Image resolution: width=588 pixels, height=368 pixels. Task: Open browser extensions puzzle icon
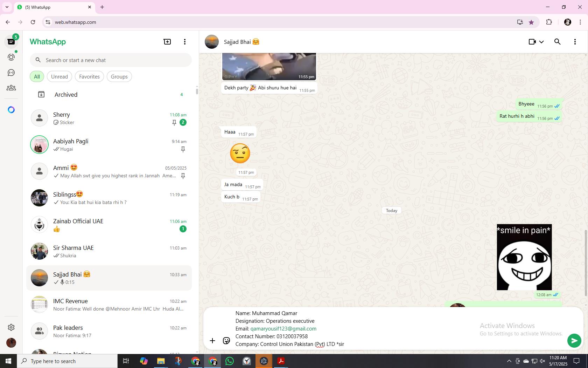[549, 22]
